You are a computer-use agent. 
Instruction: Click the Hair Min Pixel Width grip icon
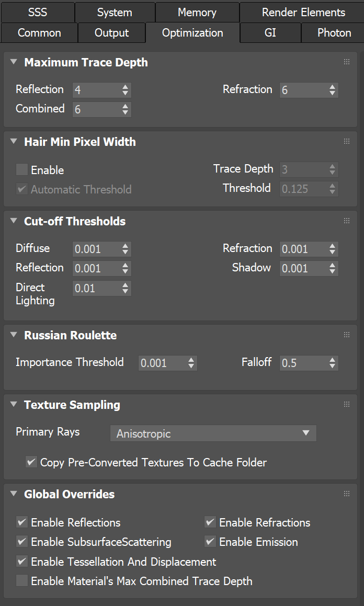(347, 142)
